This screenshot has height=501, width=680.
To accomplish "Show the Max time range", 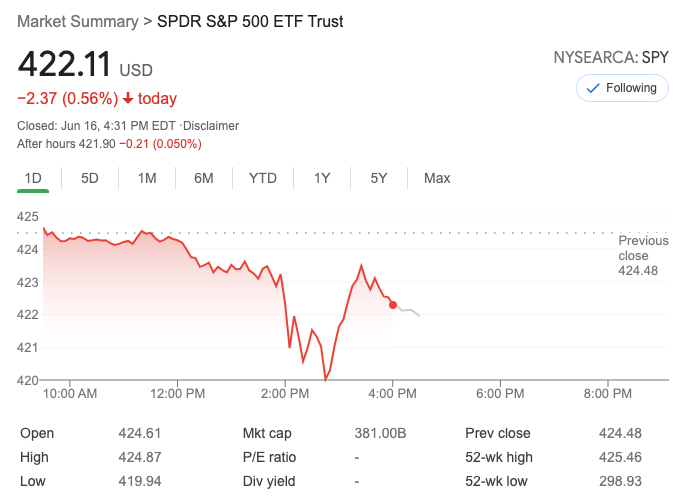I will (x=437, y=178).
